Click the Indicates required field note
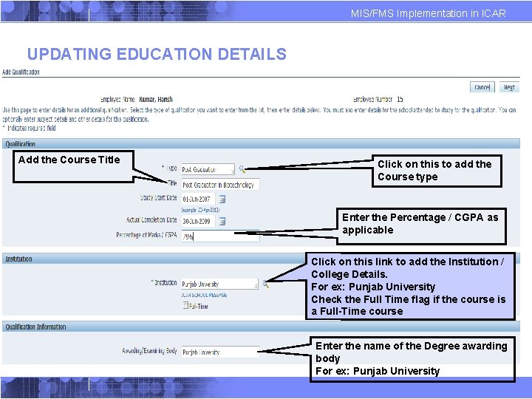This screenshot has height=399, width=532. pos(29,129)
